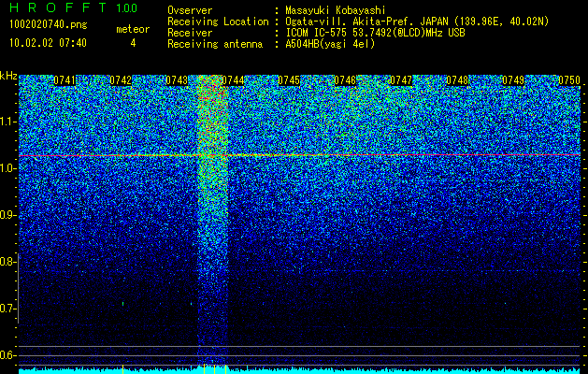Click the Receiving antenna field label
Viewport: 588px width, 374px height.
(x=215, y=44)
